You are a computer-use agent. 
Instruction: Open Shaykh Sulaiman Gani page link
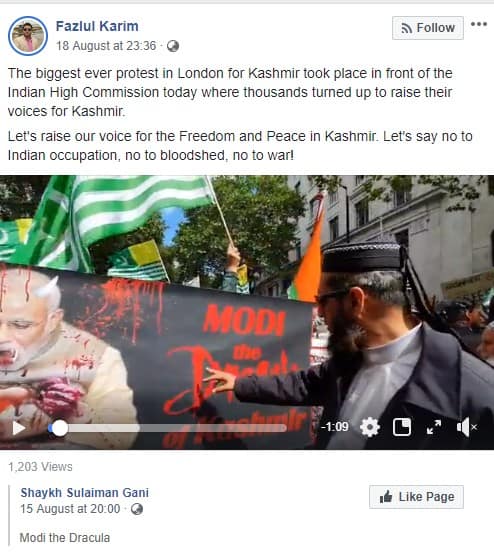point(84,493)
